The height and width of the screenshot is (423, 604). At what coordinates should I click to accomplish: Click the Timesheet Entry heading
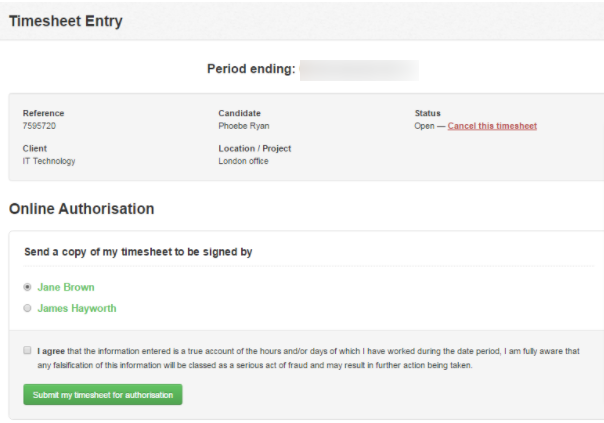click(x=65, y=21)
